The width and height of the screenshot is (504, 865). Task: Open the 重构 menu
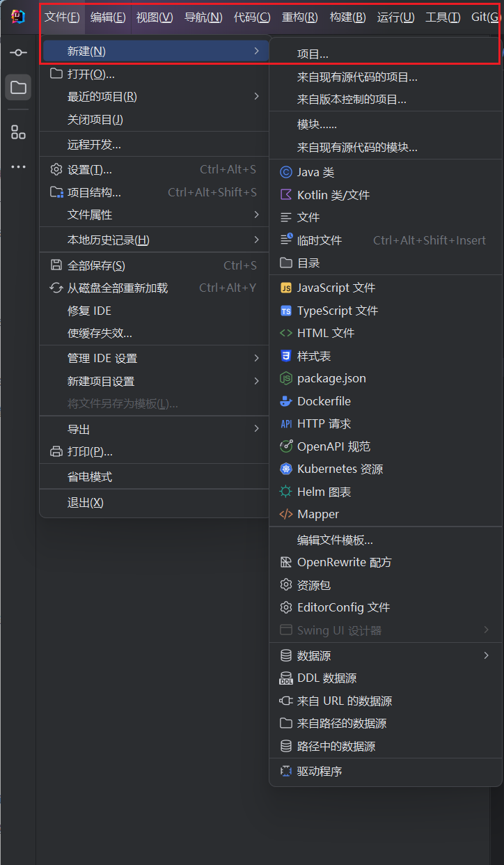coord(299,17)
